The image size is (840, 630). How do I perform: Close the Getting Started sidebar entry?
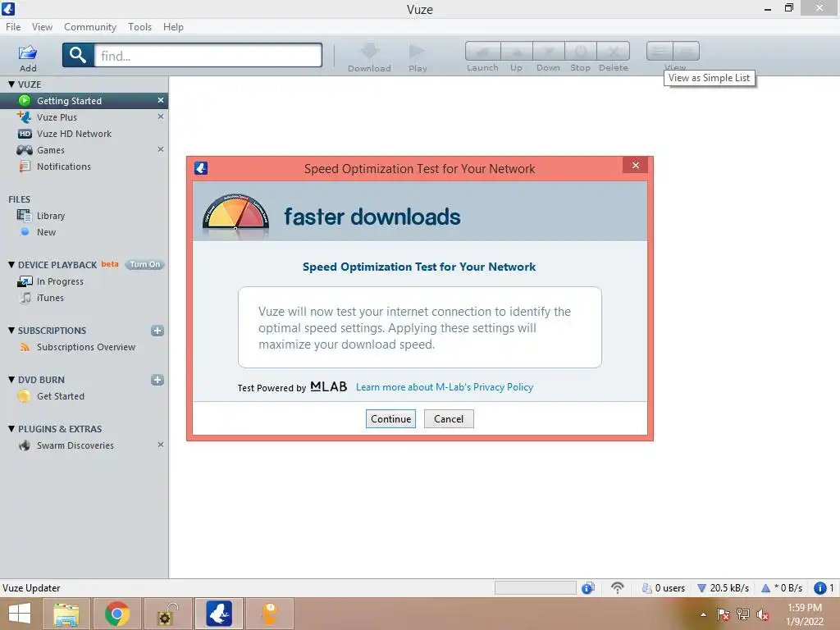[160, 100]
